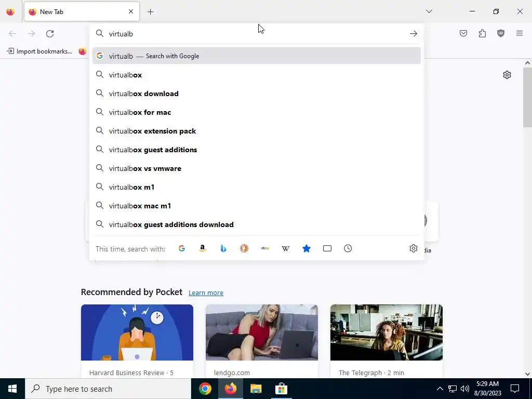Click the Back arrow in the toolbar

(x=12, y=34)
